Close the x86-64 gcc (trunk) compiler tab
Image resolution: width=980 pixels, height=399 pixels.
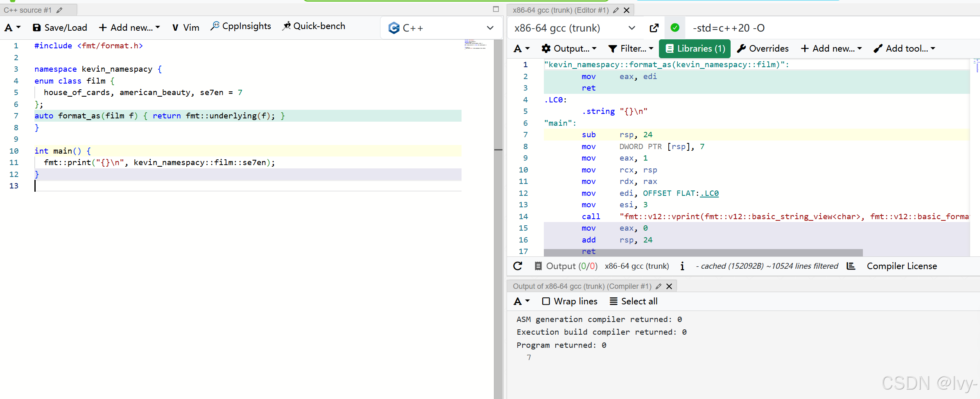[x=627, y=10]
